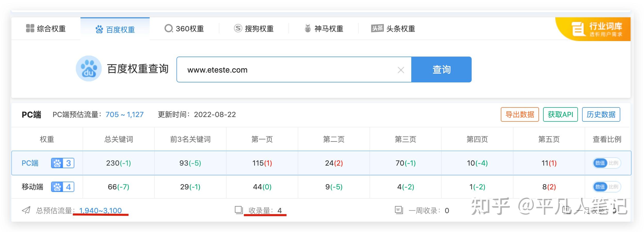Toggle 数值/比例 switch in 移动端 row

point(607,187)
